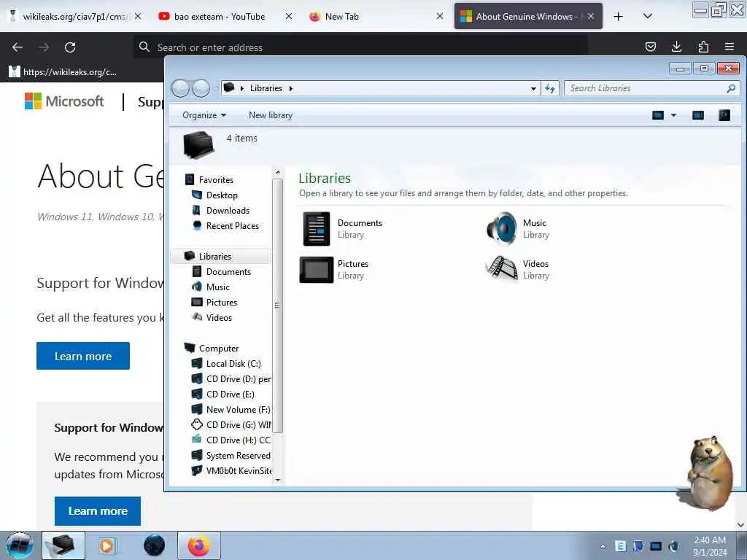
Task: Click the Firefox address search field
Action: (360, 47)
